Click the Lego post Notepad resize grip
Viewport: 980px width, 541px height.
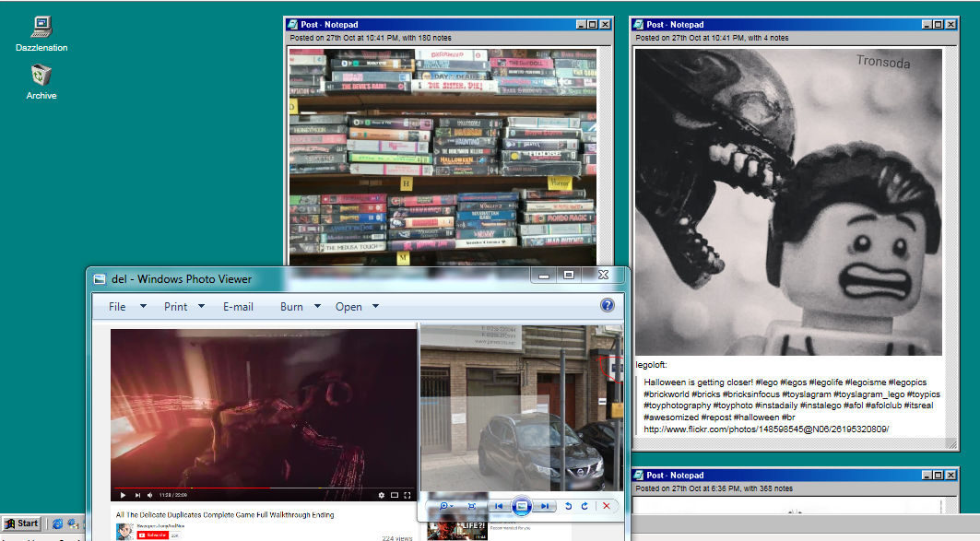[x=951, y=443]
